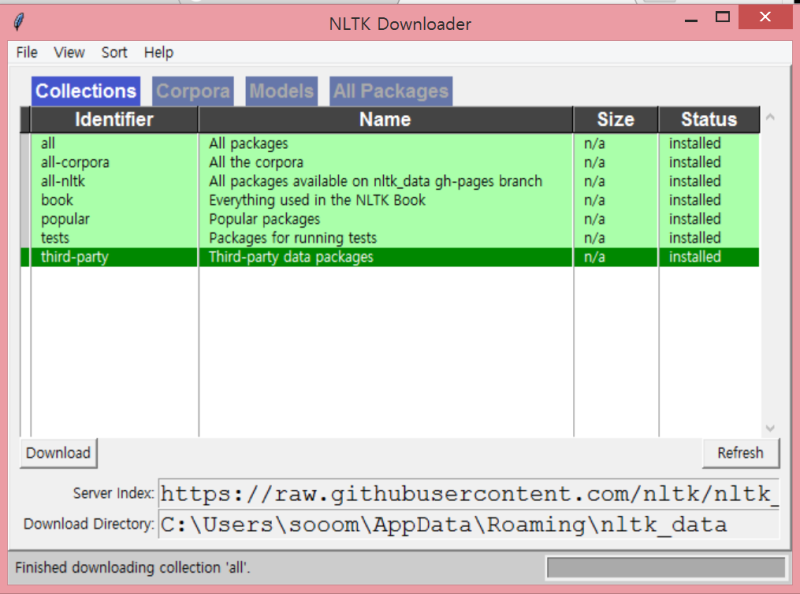The width and height of the screenshot is (800, 594).
Task: View the All Packages tab
Action: (x=390, y=91)
